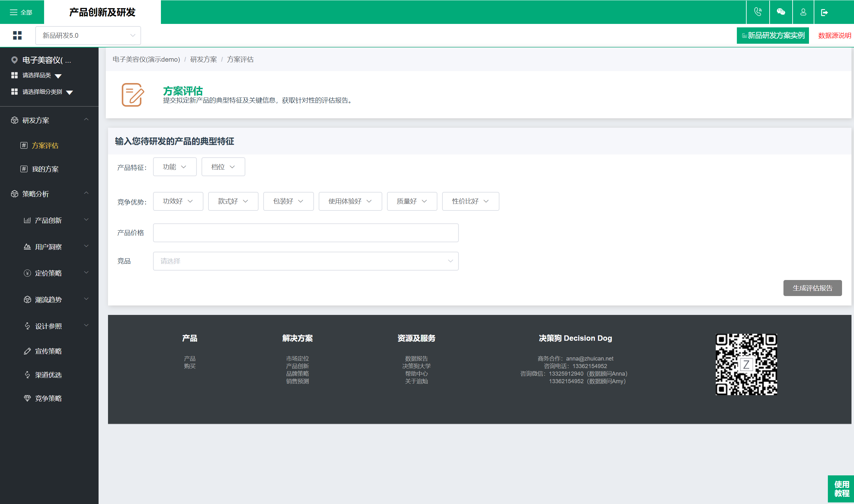Open the 数据源说明 link

(834, 35)
